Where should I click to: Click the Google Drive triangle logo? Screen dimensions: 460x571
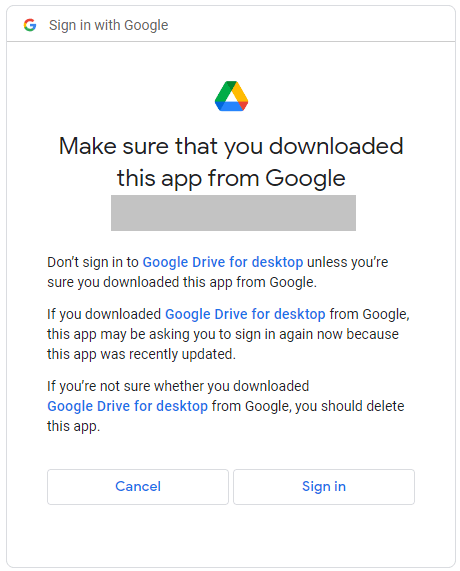[x=231, y=96]
